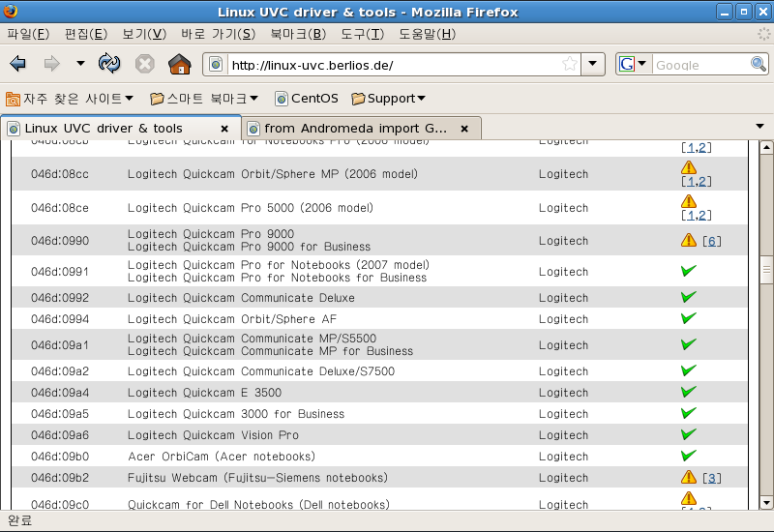Click green check for Quickcam E 3500
This screenshot has width=774, height=532.
coord(689,392)
